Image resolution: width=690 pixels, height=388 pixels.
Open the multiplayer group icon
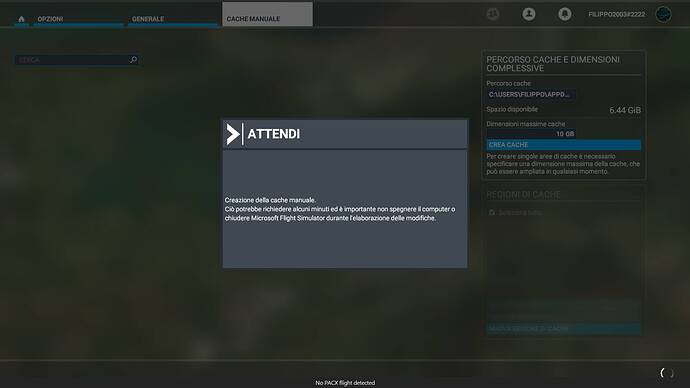[x=493, y=14]
